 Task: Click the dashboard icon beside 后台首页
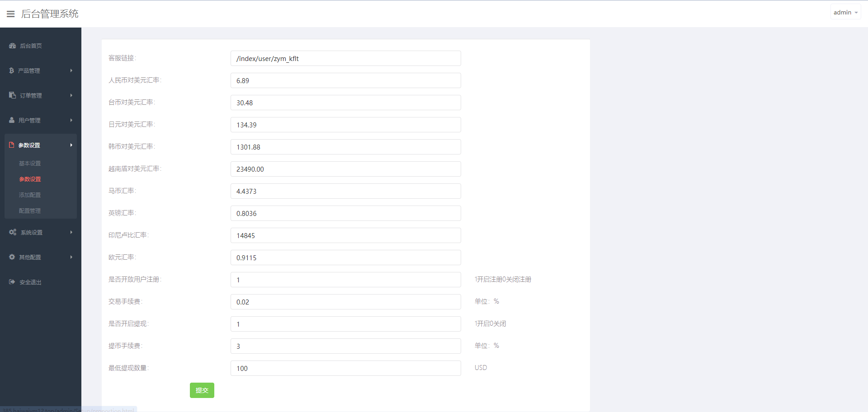tap(12, 46)
